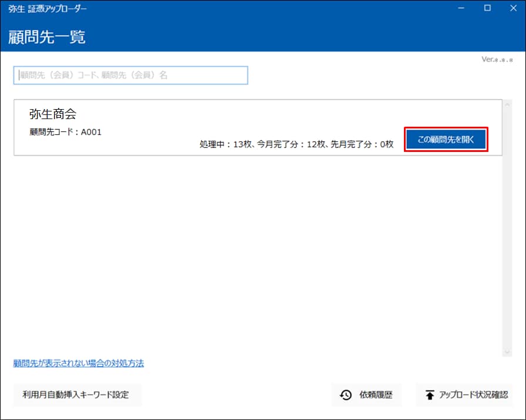Open 利用月自動挿入キーワード設定

77,395
